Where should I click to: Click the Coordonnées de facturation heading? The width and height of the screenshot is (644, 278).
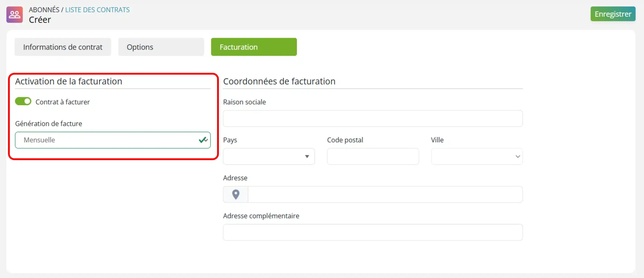click(x=279, y=81)
